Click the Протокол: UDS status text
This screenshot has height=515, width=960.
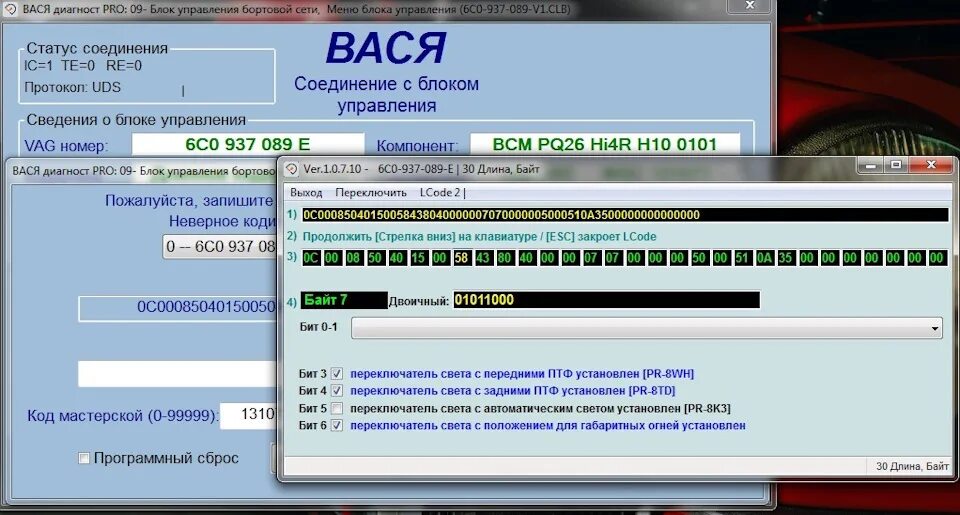pos(72,87)
